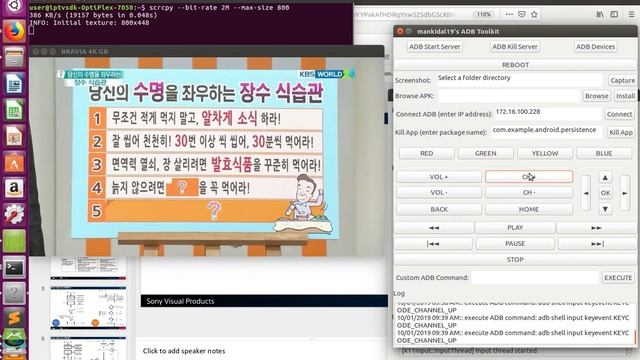Click the PLAY button
640x360 pixels.
515,228
